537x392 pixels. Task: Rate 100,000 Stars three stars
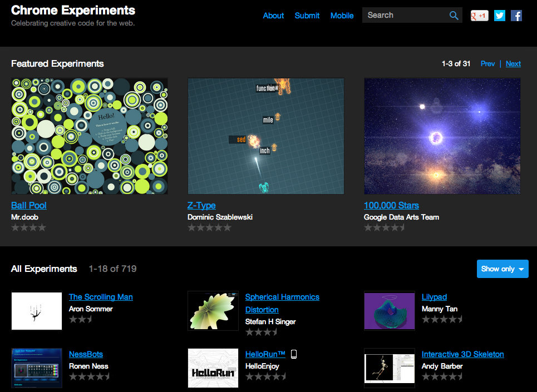pos(385,227)
